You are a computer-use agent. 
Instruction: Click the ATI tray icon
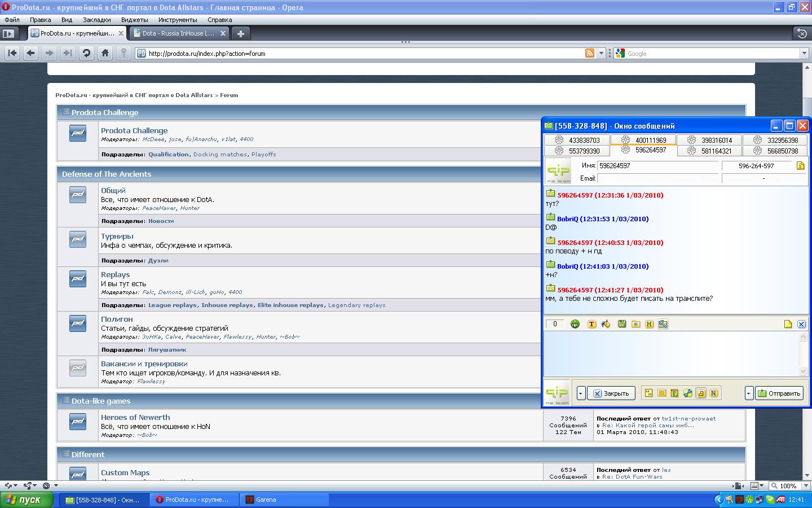781,500
